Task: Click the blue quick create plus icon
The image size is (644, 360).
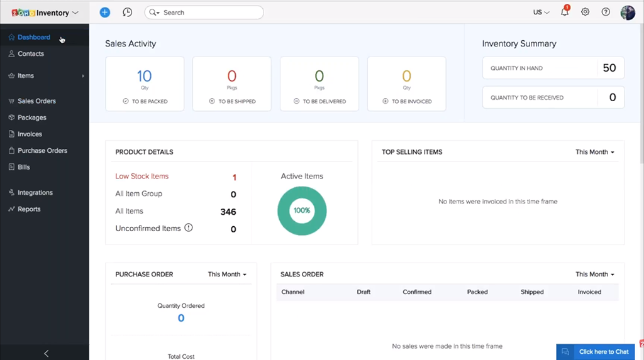Action: [105, 13]
